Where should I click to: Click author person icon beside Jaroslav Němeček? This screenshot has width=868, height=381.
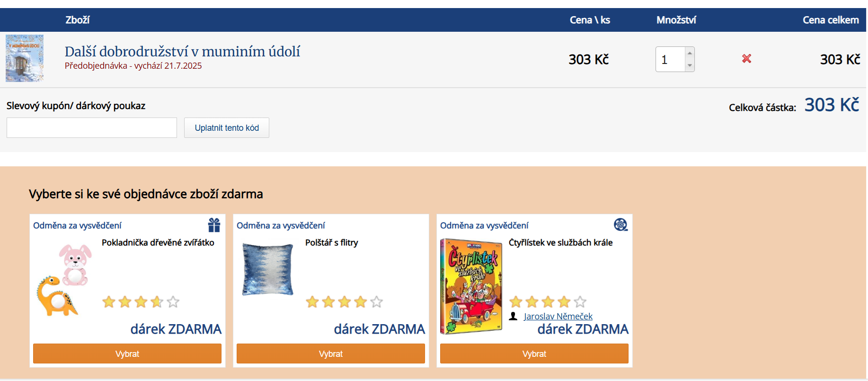point(513,316)
